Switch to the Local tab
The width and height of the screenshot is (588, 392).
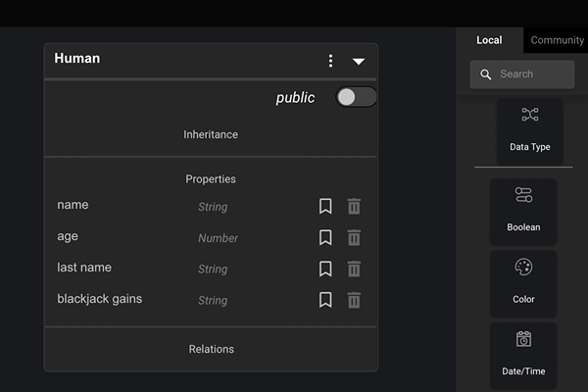pyautogui.click(x=489, y=40)
